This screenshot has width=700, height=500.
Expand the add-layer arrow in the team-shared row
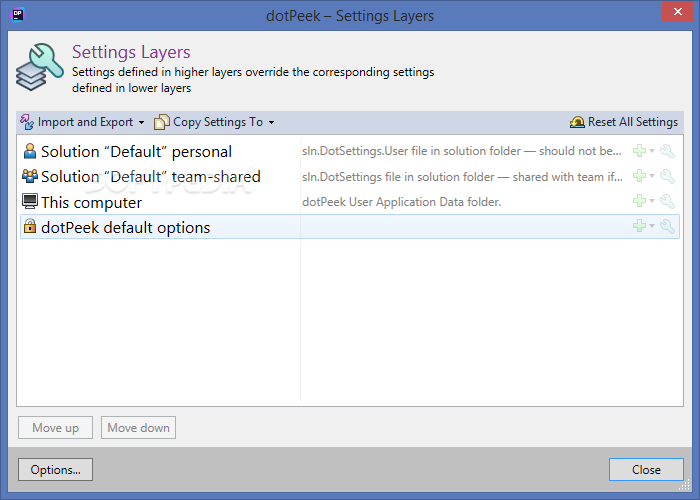(x=652, y=176)
